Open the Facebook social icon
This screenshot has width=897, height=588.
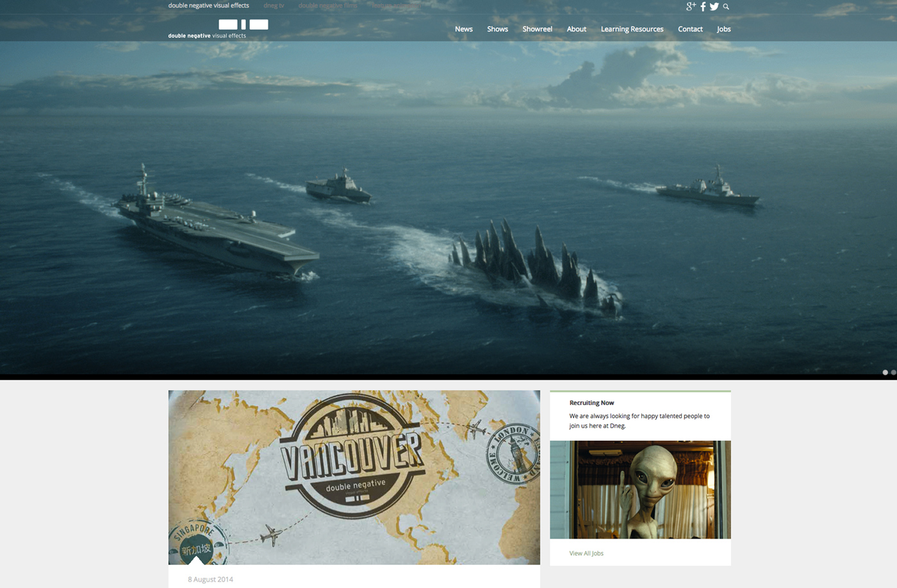(703, 6)
